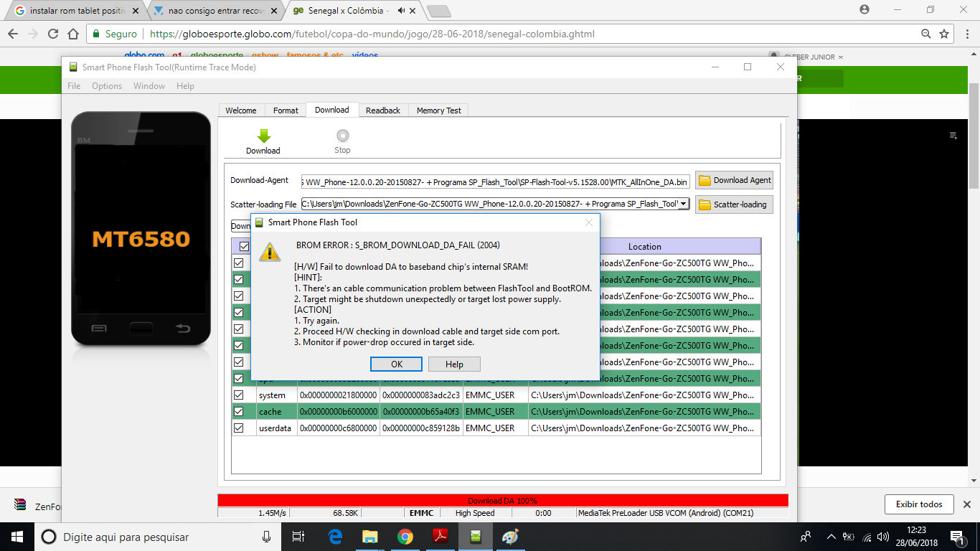This screenshot has height=551, width=980.
Task: Click the Chrome address bar URL
Action: (372, 34)
